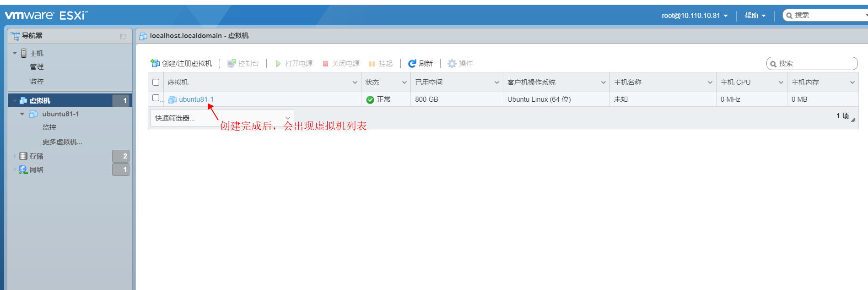Click the 操作 actions button
Image resolution: width=868 pixels, height=290 pixels.
coord(460,63)
